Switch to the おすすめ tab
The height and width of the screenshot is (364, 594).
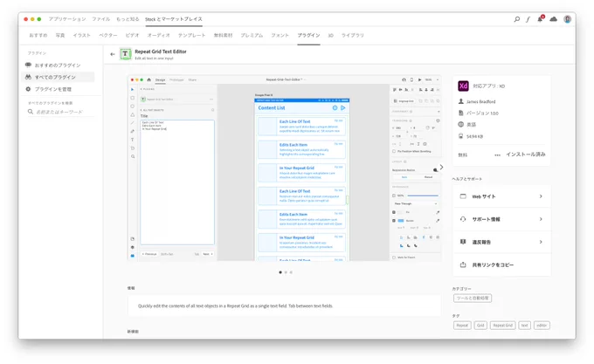38,35
